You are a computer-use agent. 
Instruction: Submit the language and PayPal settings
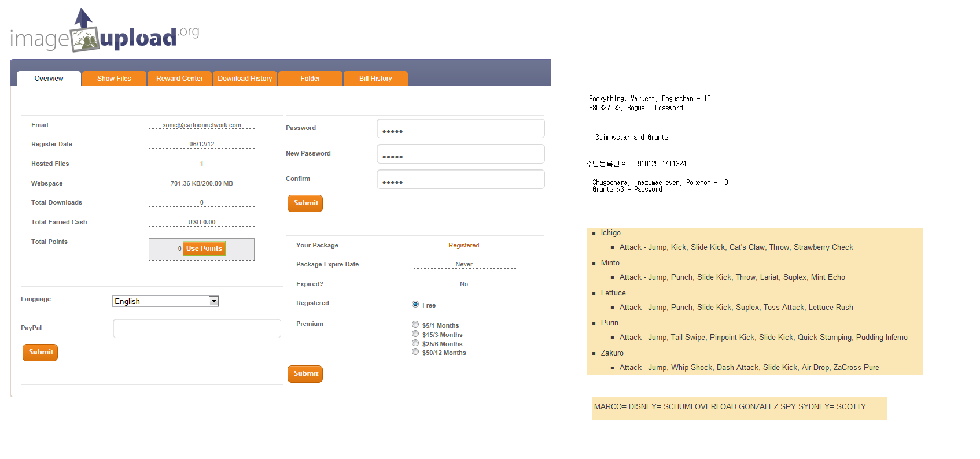40,353
